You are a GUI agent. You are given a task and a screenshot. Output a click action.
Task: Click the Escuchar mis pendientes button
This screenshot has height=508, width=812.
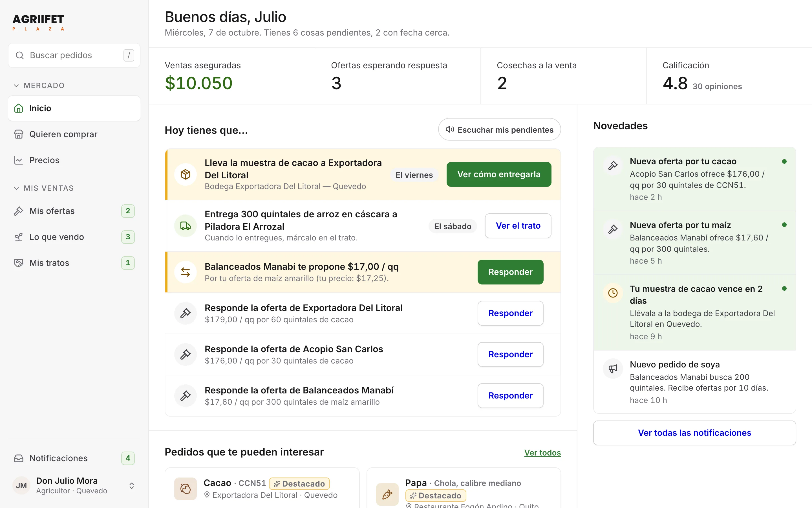(499, 130)
